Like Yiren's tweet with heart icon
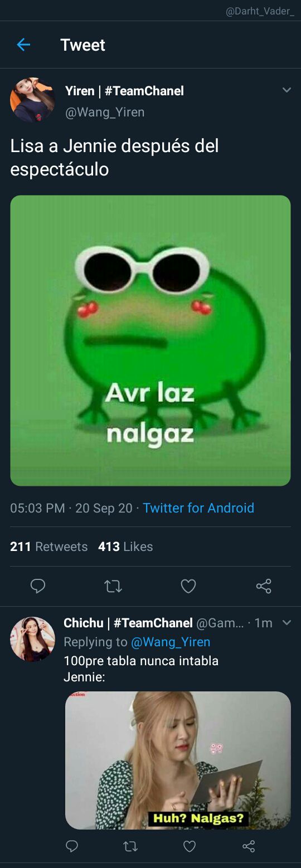The image size is (301, 868). pyautogui.click(x=188, y=586)
